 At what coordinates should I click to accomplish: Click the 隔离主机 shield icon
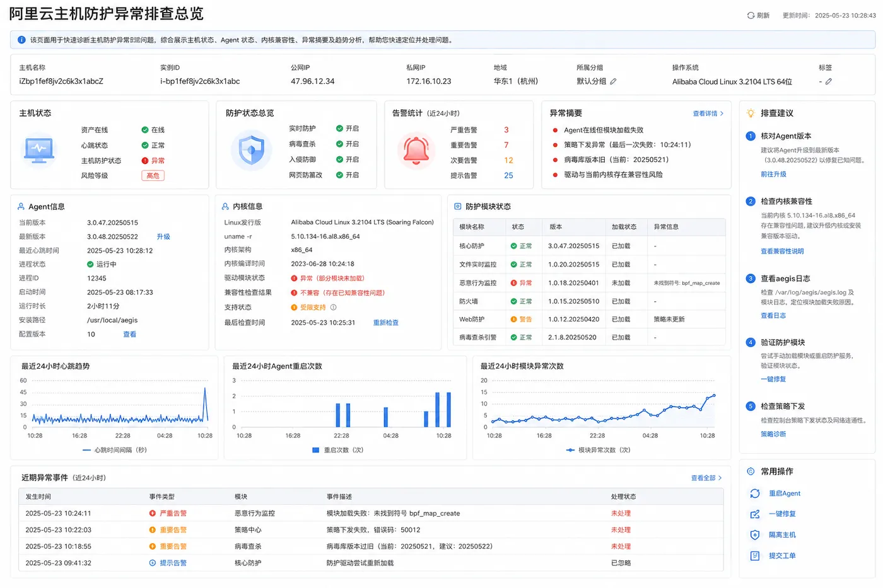(x=755, y=535)
